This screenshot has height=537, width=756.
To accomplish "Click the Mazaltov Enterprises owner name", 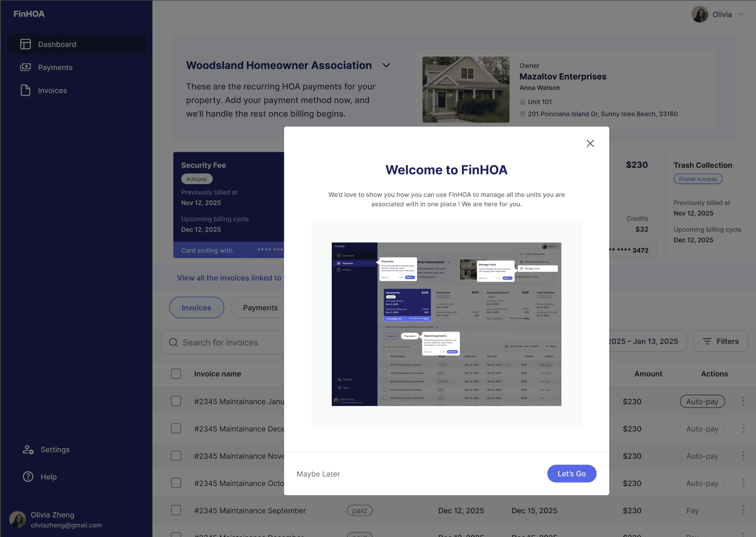I will pos(563,76).
